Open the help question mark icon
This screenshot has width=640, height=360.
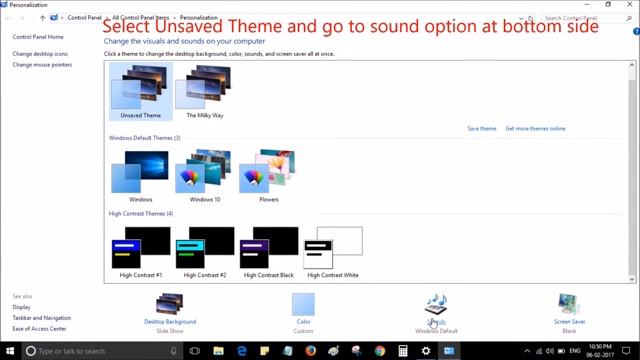pyautogui.click(x=636, y=31)
